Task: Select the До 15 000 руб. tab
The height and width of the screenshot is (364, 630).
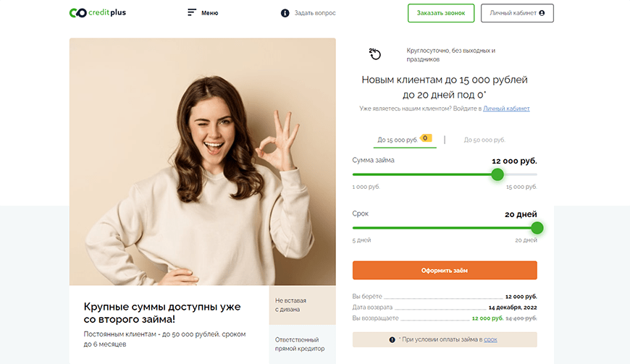Action: point(397,140)
